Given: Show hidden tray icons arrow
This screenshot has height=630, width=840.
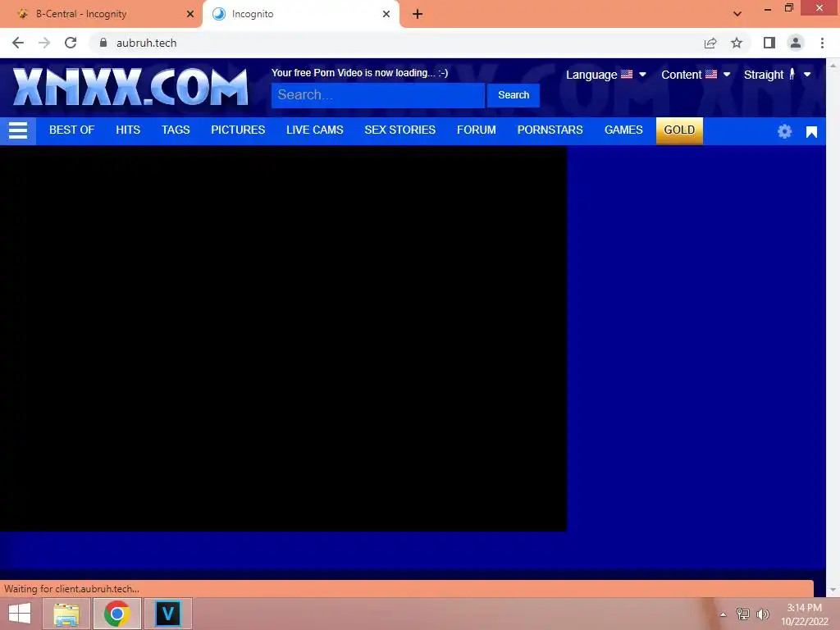Looking at the screenshot, I should [x=724, y=614].
